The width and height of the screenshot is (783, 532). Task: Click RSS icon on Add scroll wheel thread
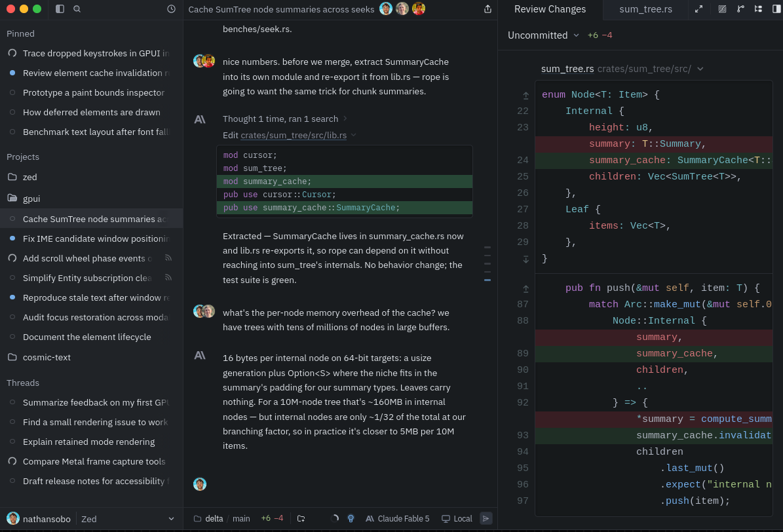click(168, 258)
